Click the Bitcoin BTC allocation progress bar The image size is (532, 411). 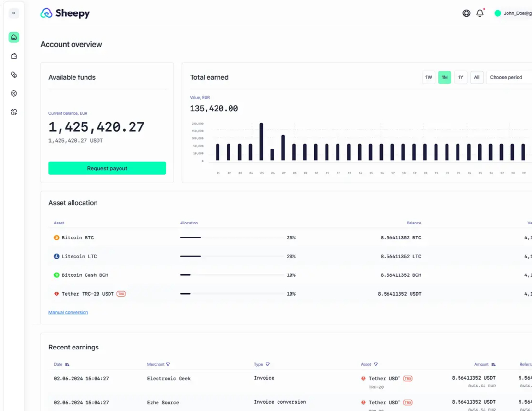(231, 237)
